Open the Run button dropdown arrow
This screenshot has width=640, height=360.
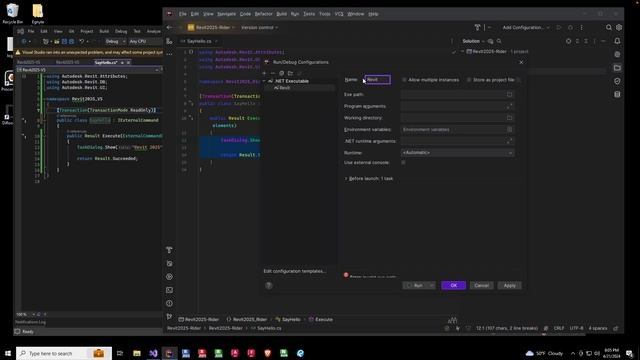coord(431,285)
